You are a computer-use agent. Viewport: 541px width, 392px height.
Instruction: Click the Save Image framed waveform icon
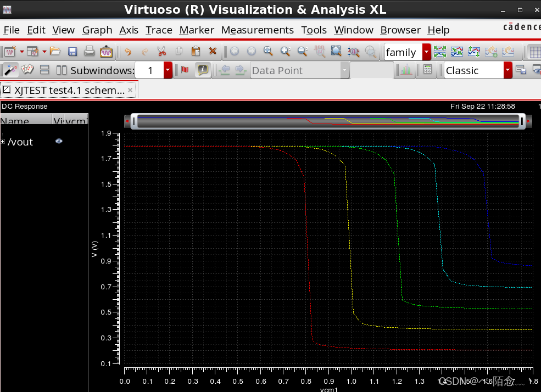[x=106, y=52]
